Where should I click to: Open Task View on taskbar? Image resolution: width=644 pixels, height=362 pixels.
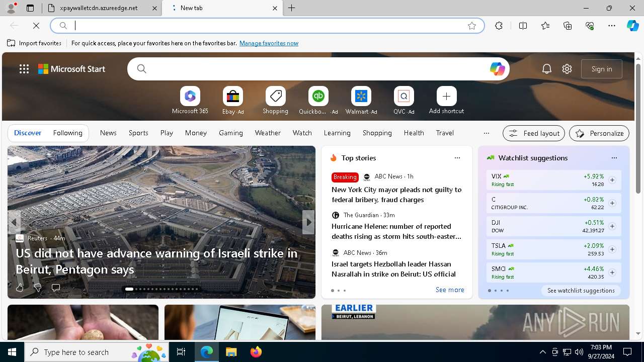(181, 352)
